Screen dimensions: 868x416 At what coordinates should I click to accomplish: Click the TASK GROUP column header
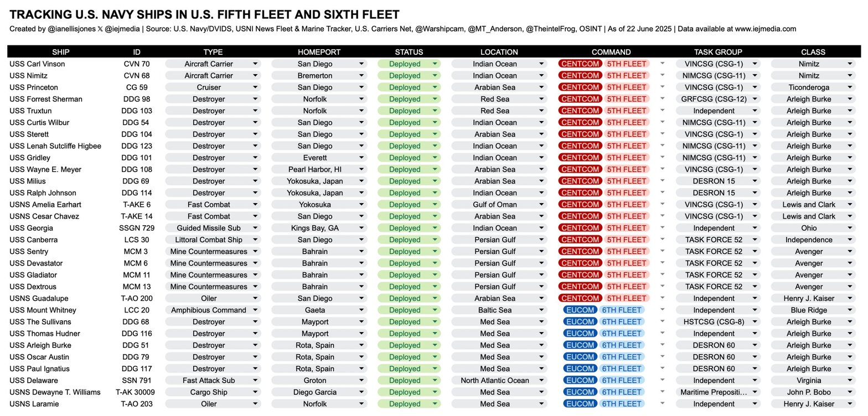(x=717, y=52)
